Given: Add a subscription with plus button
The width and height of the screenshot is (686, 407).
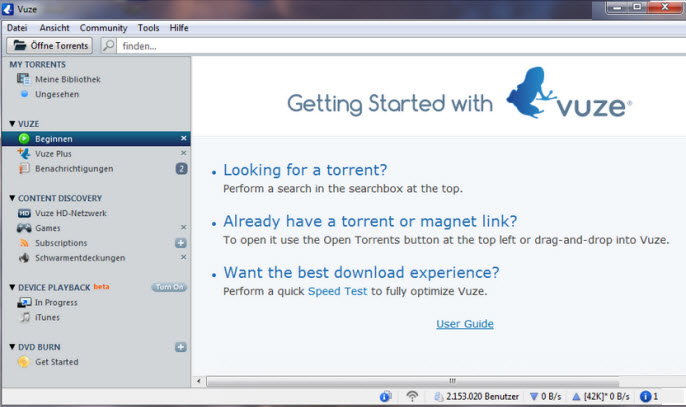Looking at the screenshot, I should click(181, 243).
